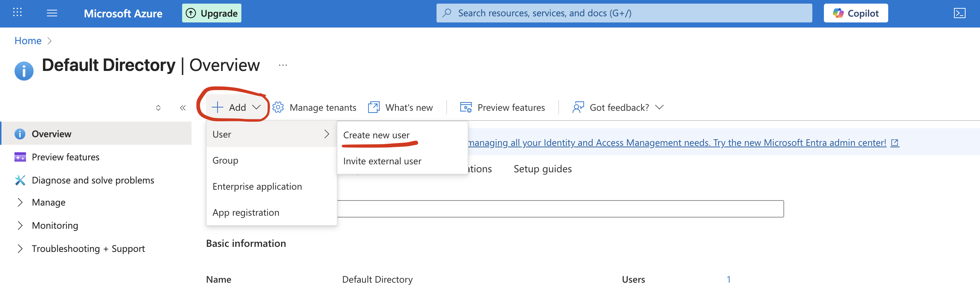Open the Got feedback dropdown arrow
Image resolution: width=980 pixels, height=291 pixels.
point(659,107)
